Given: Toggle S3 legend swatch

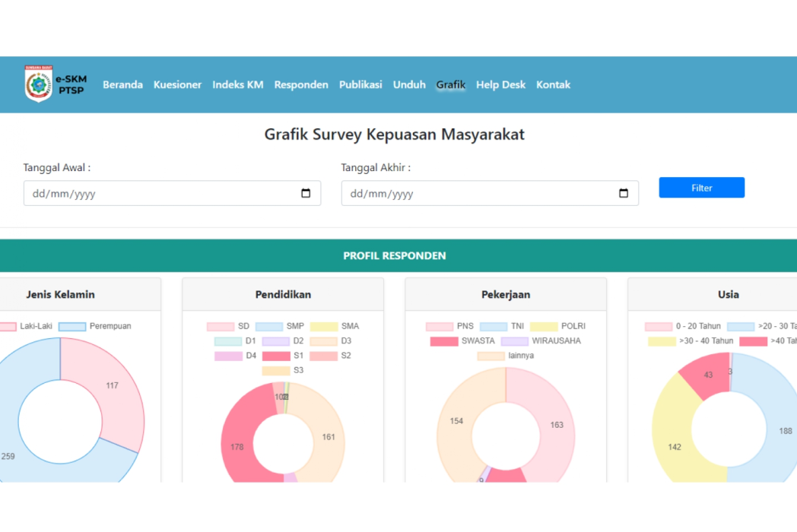Looking at the screenshot, I should [x=276, y=370].
